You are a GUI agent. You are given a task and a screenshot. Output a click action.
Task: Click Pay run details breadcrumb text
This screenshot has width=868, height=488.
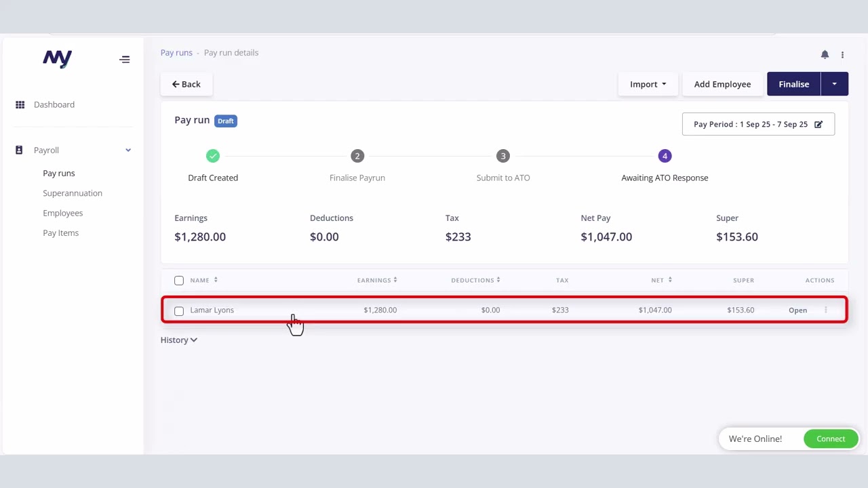(x=231, y=52)
